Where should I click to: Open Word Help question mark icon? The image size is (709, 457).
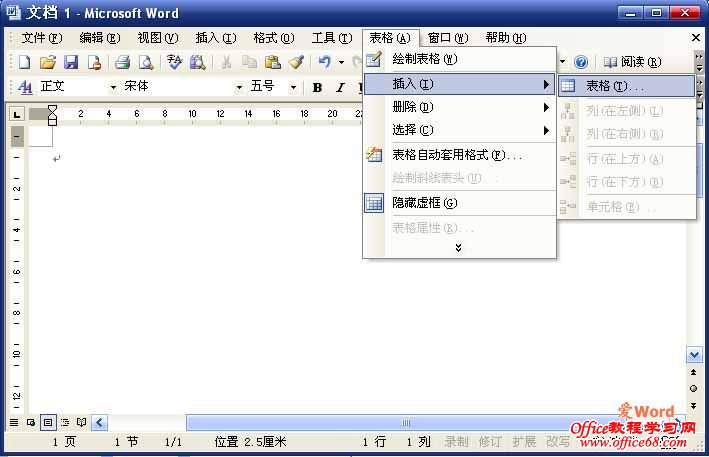pyautogui.click(x=581, y=62)
